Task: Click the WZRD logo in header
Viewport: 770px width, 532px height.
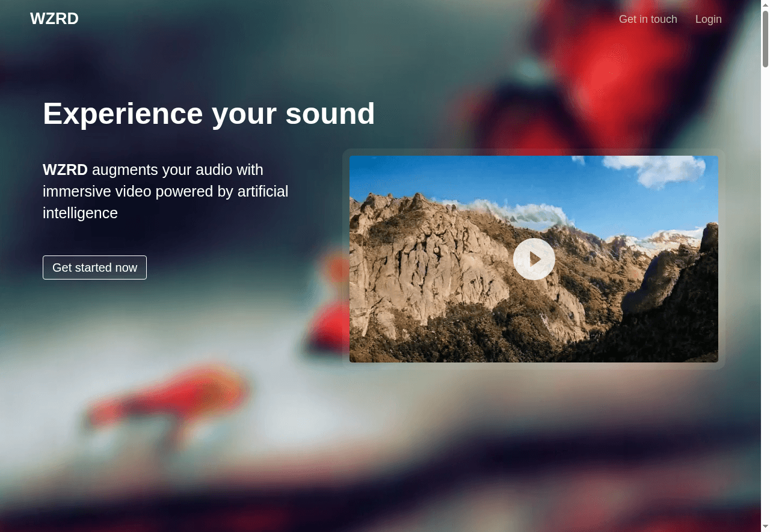Action: pyautogui.click(x=54, y=19)
